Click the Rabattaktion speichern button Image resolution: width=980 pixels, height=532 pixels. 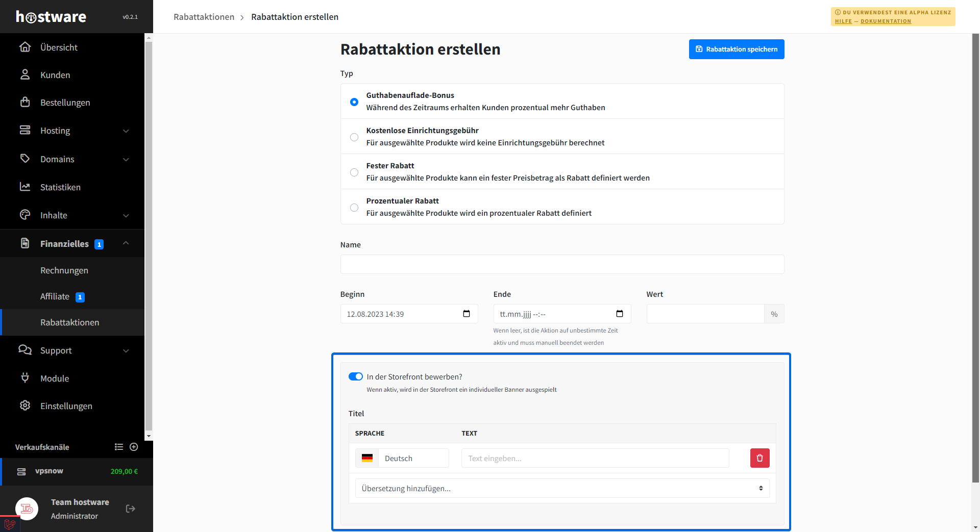(736, 49)
